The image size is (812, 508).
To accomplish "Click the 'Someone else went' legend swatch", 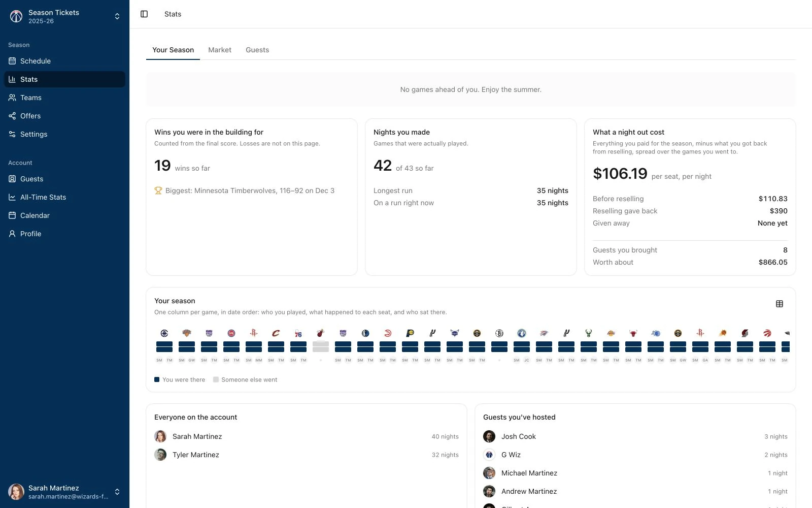I will tap(216, 379).
